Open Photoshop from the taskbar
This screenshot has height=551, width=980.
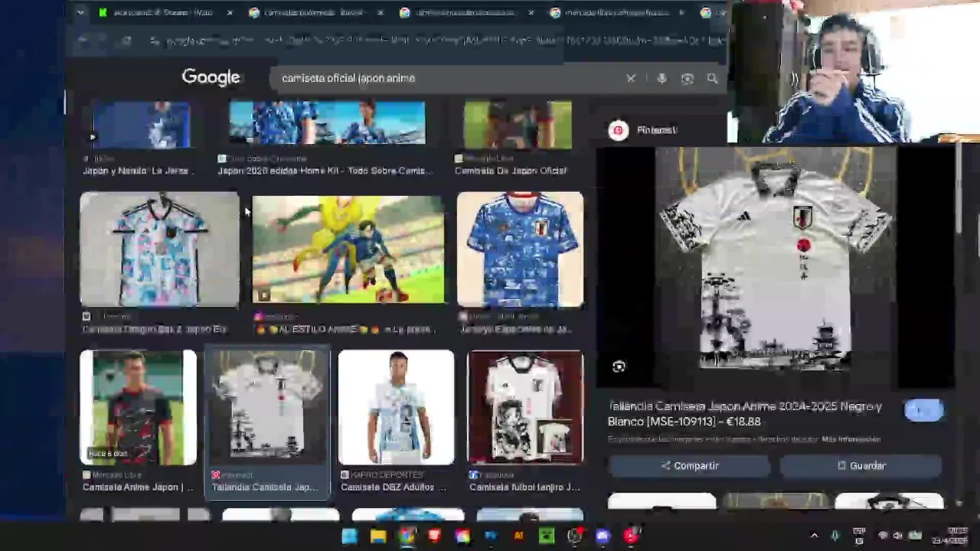491,536
